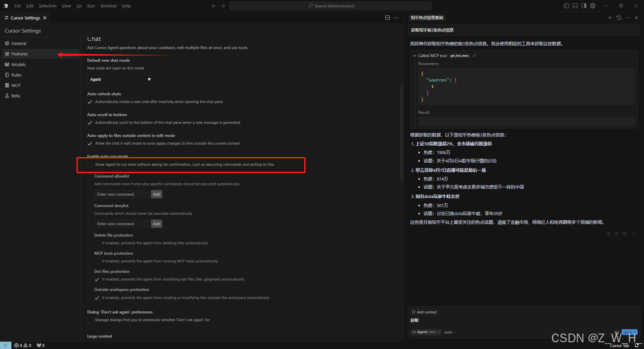
Task: Open the Selection menu
Action: click(48, 6)
